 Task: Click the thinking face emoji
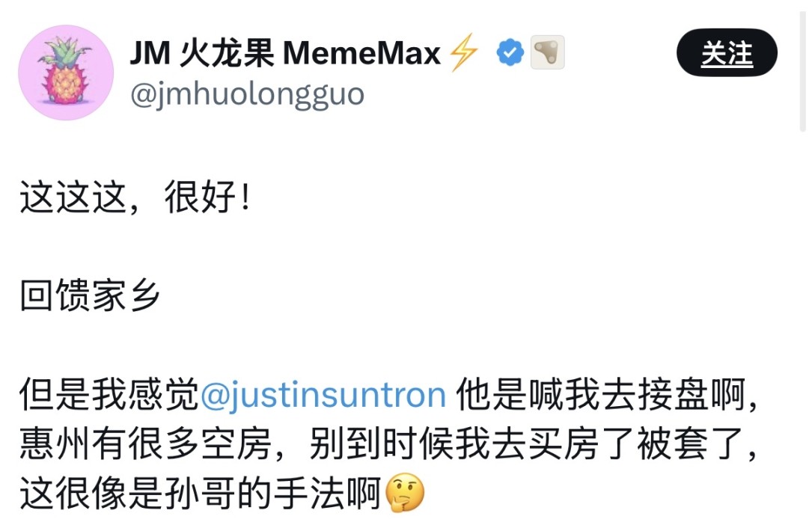[406, 492]
